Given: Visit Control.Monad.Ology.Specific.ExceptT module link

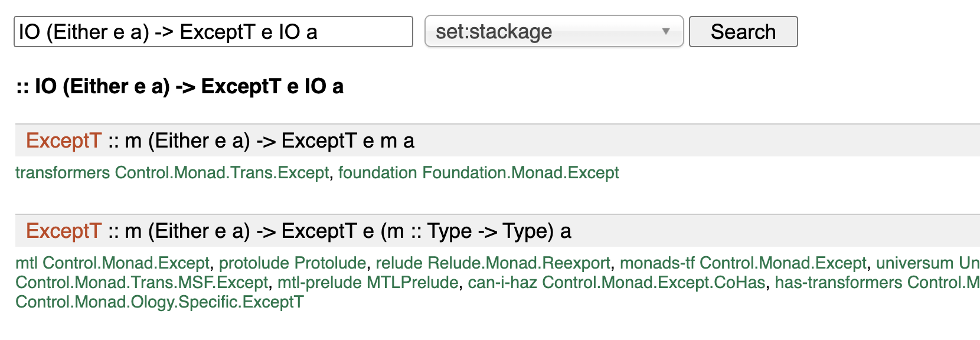Looking at the screenshot, I should click(x=159, y=302).
